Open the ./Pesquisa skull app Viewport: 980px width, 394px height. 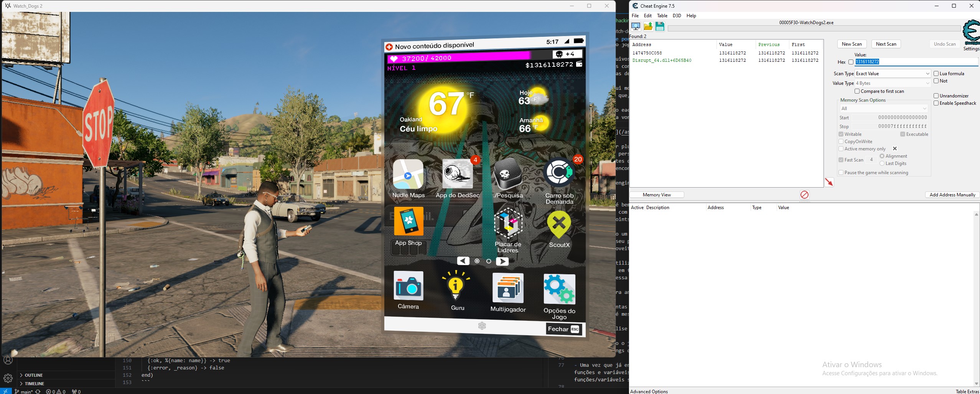pyautogui.click(x=508, y=174)
